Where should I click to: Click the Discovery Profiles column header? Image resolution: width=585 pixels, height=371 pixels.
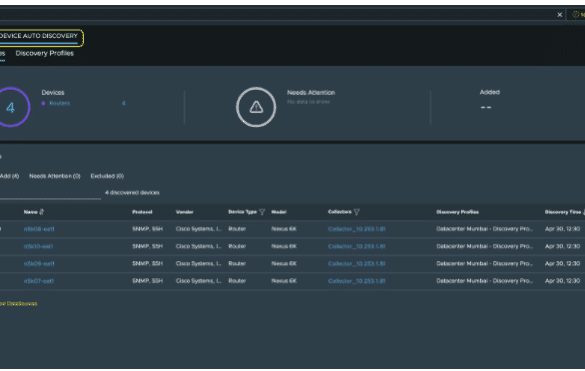pos(457,212)
